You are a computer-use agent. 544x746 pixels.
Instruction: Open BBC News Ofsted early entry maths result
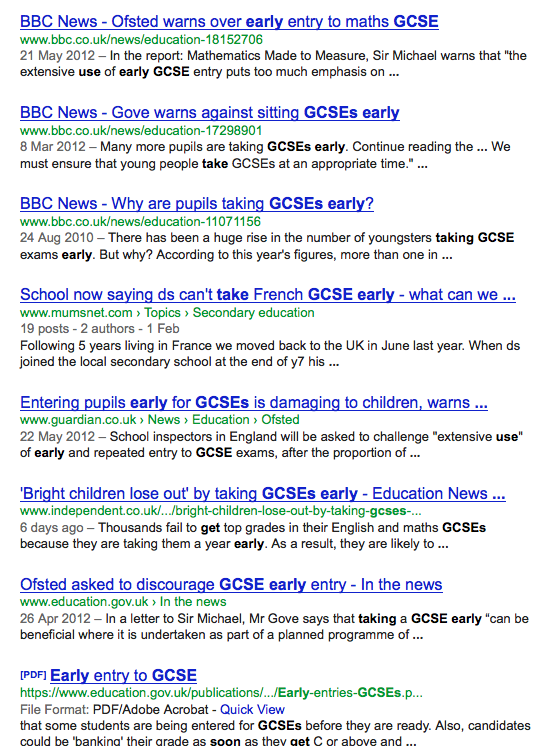(x=229, y=22)
